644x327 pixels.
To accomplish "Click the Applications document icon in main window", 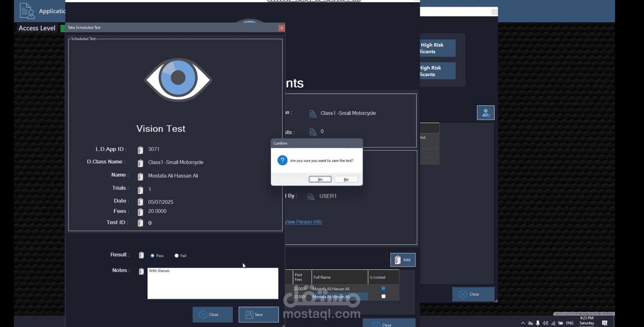I will tap(27, 11).
